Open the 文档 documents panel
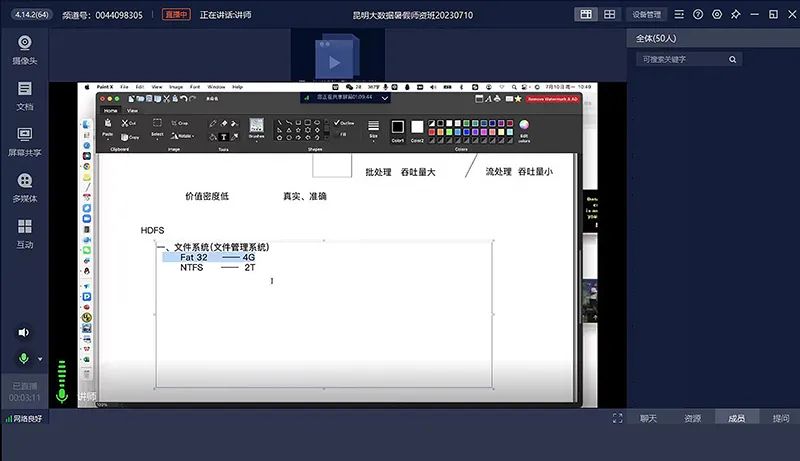 [x=24, y=96]
